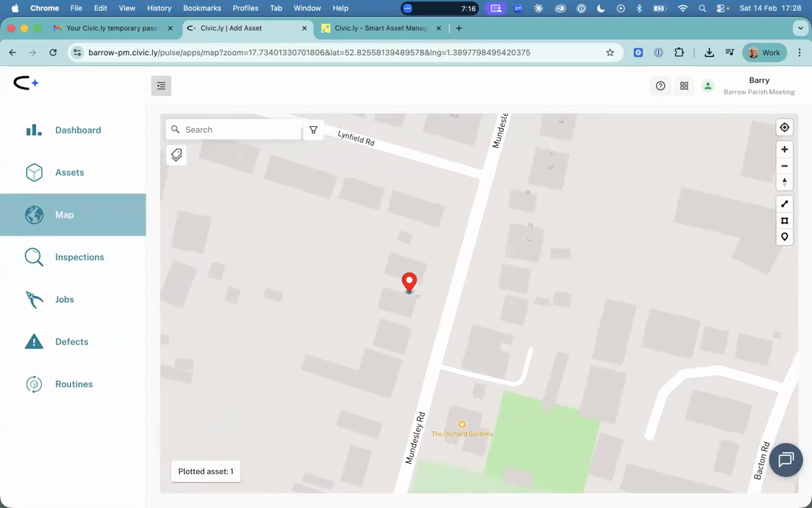Expand the Chrome profile switcher labeled Work

pos(764,53)
